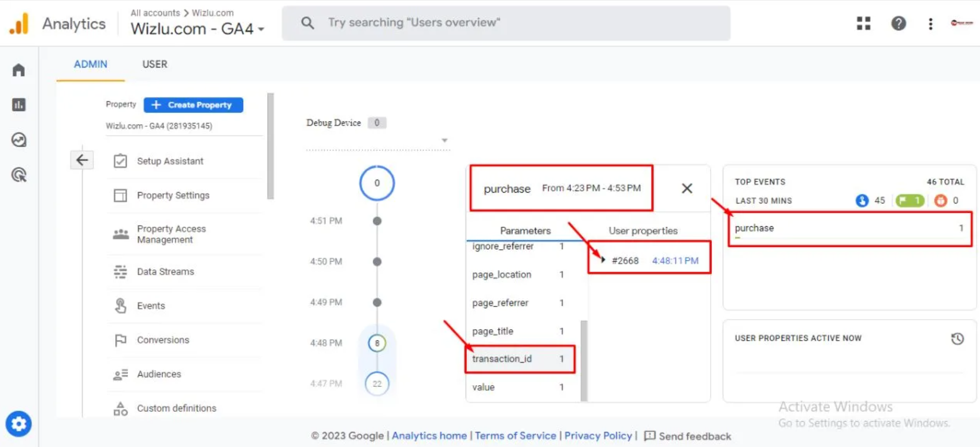This screenshot has width=980, height=447.
Task: Click the back arrow in admin column
Action: [82, 160]
